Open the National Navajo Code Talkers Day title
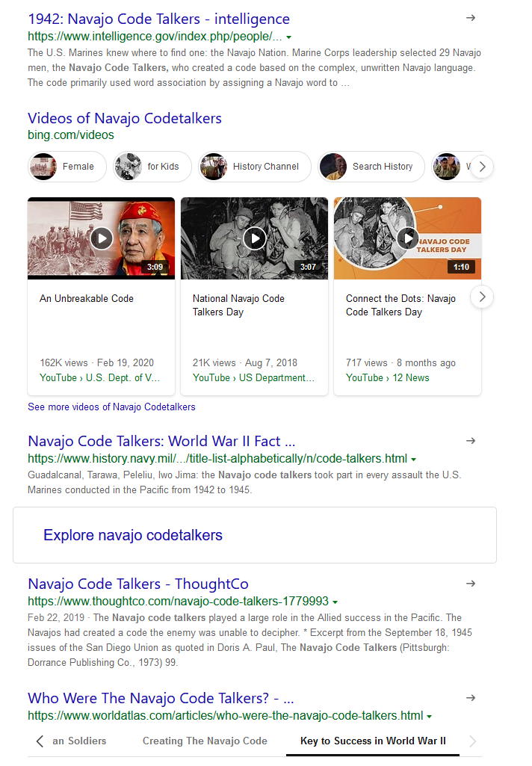This screenshot has height=766, width=532. coord(238,306)
